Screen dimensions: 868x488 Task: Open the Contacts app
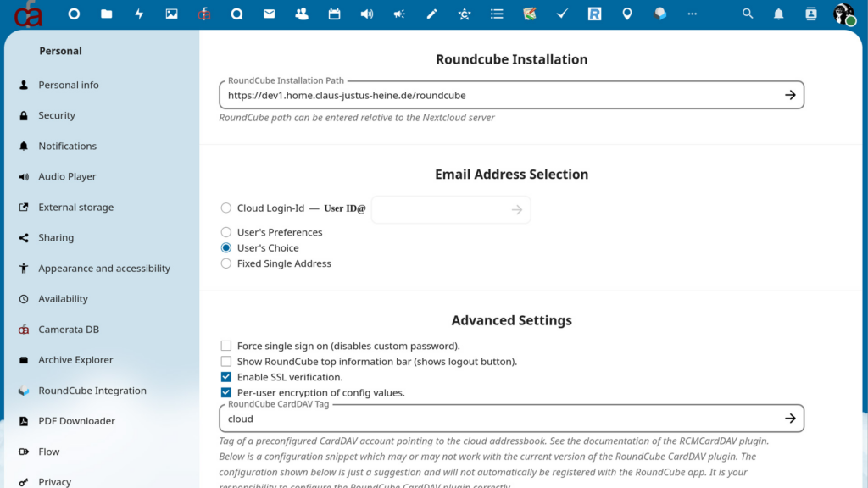[x=301, y=13]
